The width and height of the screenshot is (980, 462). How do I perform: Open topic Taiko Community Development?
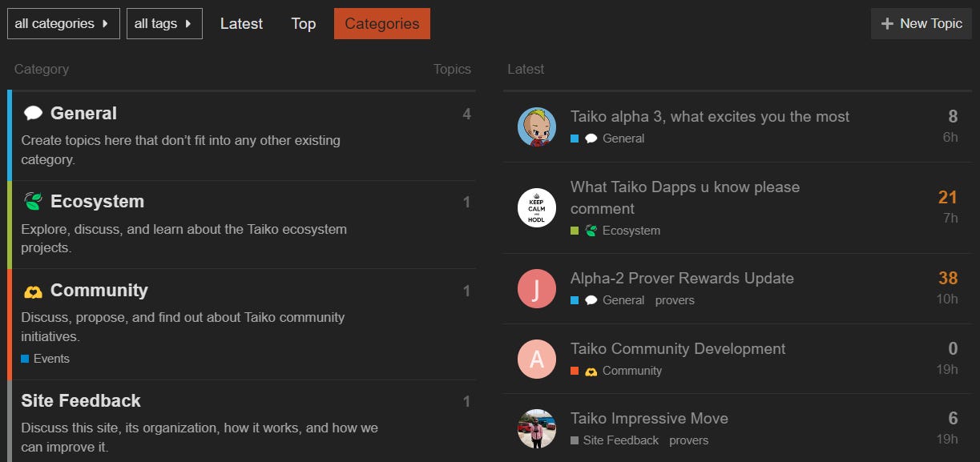[x=678, y=349]
